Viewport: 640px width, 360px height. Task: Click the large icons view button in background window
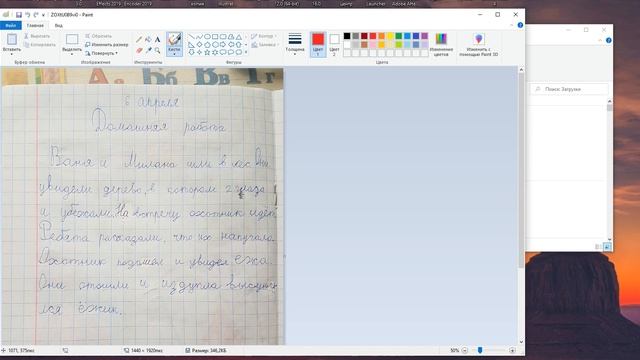[x=607, y=247]
